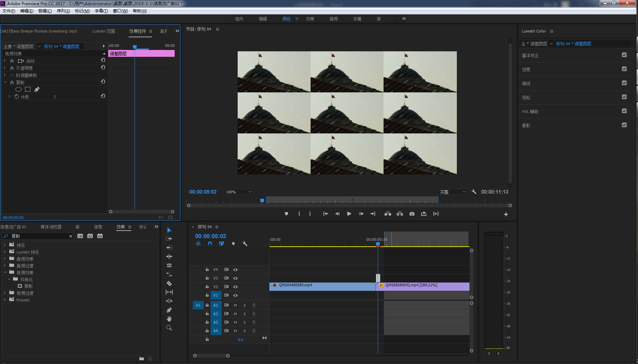Viewport: 638px width, 364px height.
Task: Toggle V2 track output eye
Action: [x=235, y=287]
